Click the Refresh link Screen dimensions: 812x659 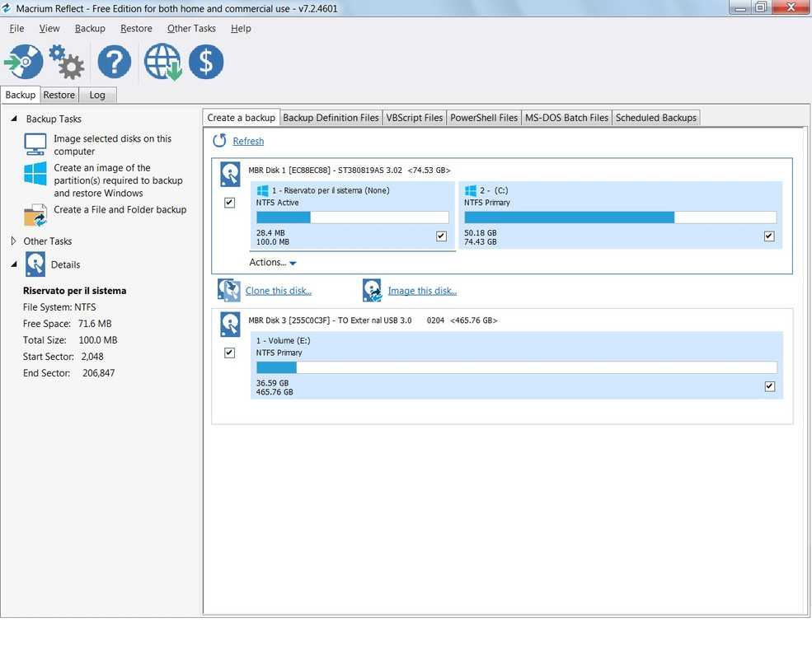point(248,141)
